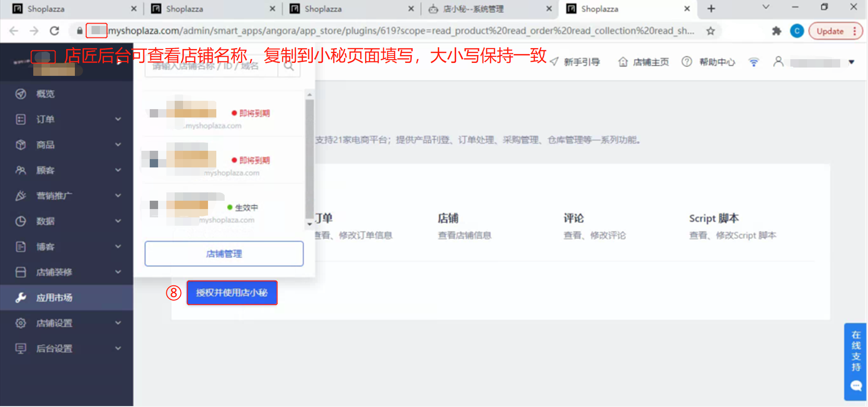Reload the page with refresh icon
This screenshot has height=407, width=868.
(x=55, y=31)
